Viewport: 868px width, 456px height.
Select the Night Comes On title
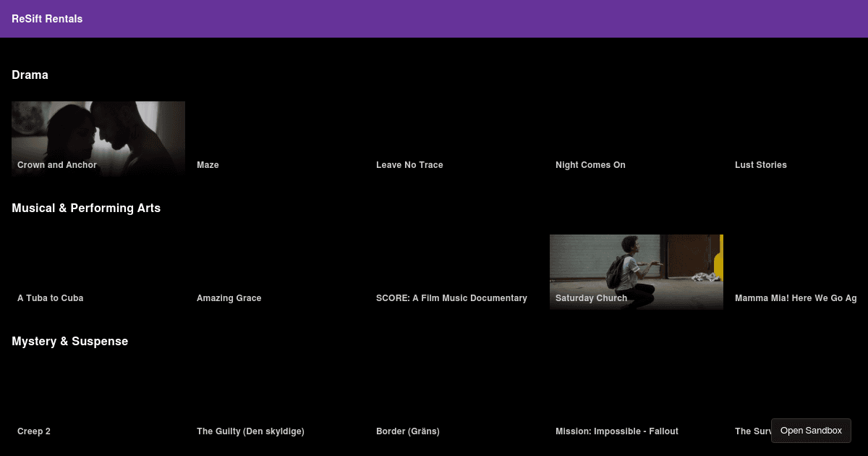tap(590, 164)
